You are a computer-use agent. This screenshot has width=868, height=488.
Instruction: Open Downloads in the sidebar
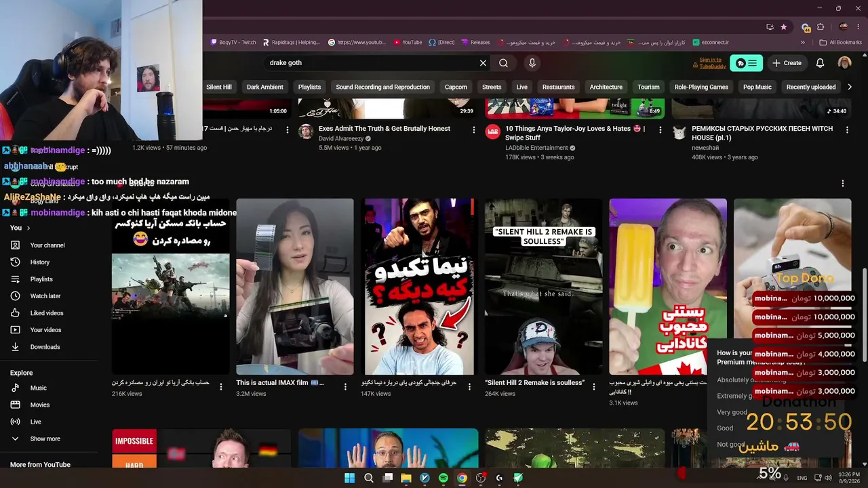(45, 347)
